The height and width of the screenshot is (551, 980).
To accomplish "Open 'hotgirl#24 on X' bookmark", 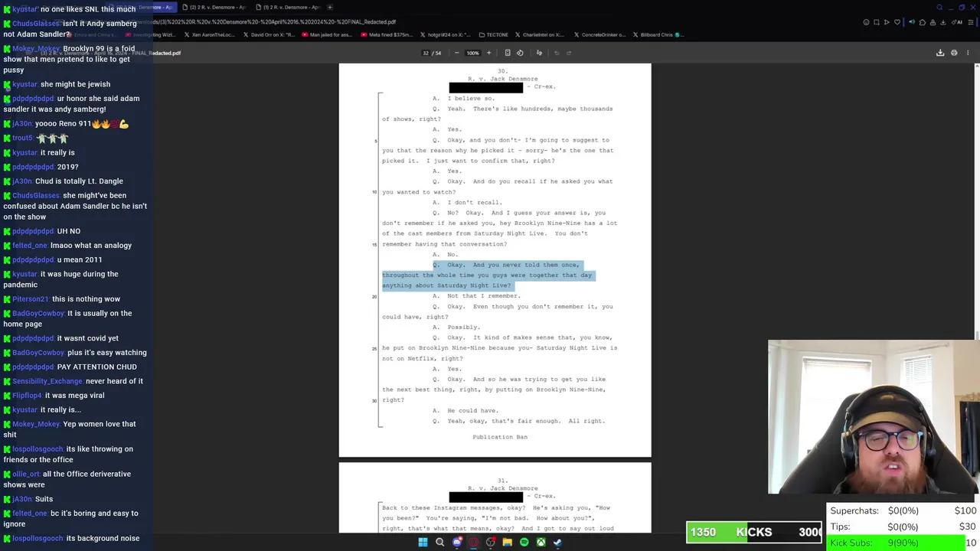I will tap(446, 34).
